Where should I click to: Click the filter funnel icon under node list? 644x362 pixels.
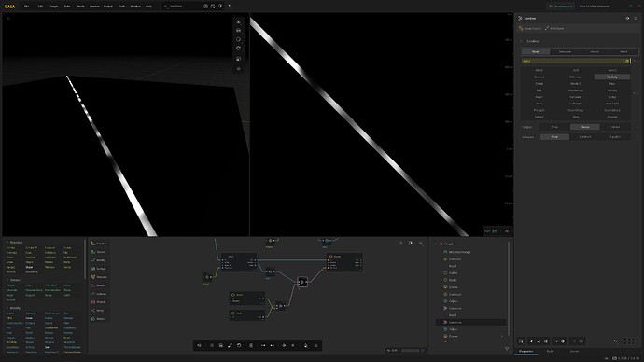507,349
